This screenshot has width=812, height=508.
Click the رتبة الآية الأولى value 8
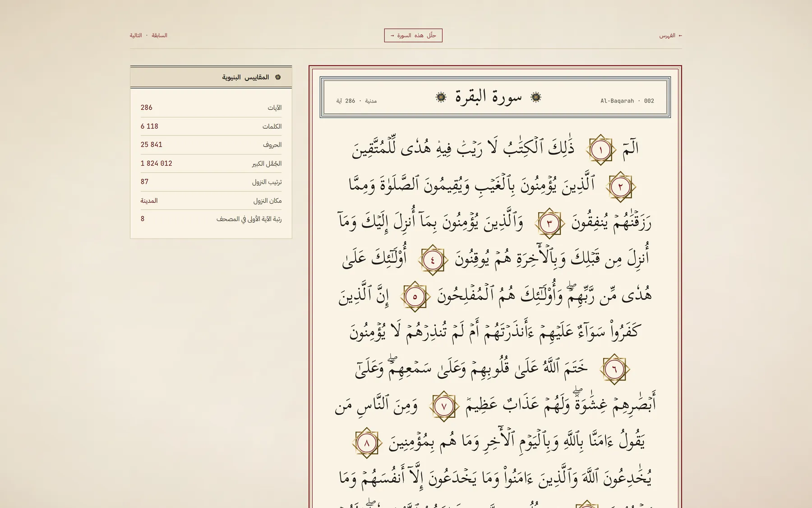pyautogui.click(x=143, y=219)
